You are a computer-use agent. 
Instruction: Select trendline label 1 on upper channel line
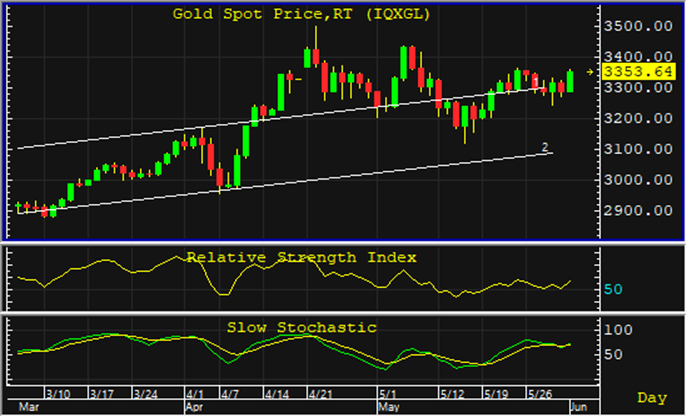tap(536, 82)
